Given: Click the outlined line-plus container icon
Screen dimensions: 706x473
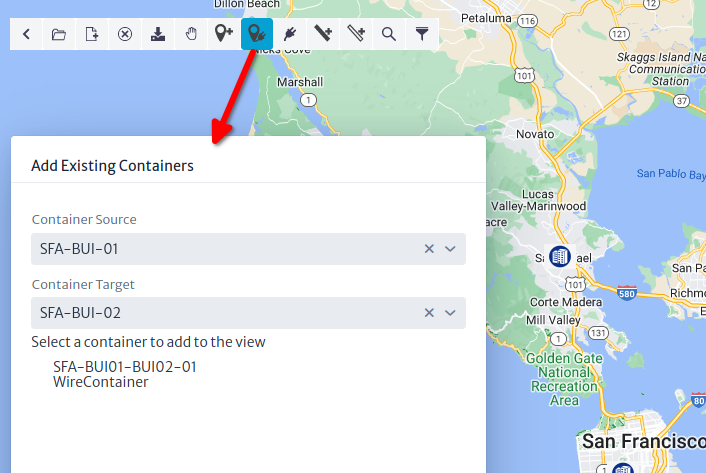Looking at the screenshot, I should [x=356, y=34].
